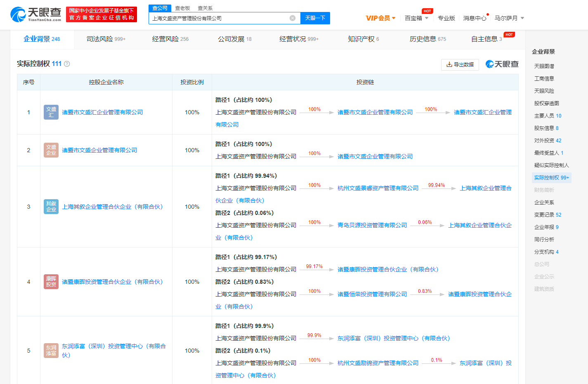
Task: Open the VIP会员 dropdown
Action: (x=380, y=18)
